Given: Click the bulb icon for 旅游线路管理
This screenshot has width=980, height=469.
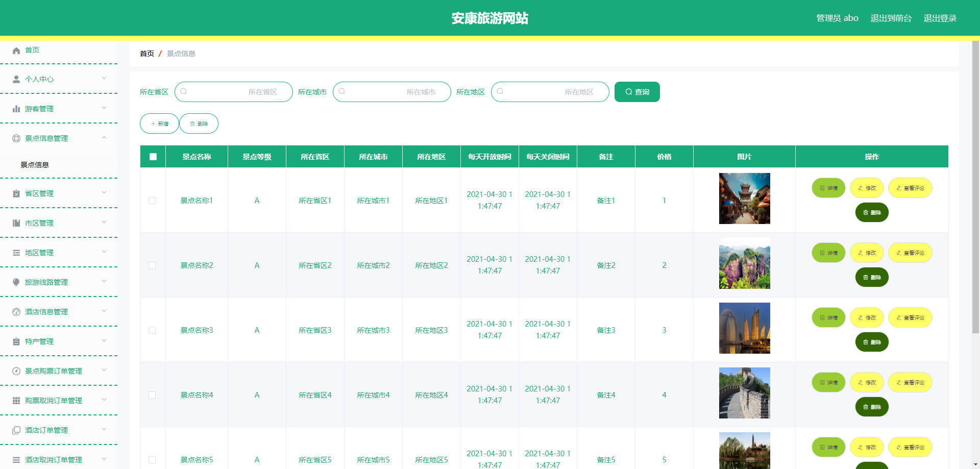Looking at the screenshot, I should click(16, 282).
